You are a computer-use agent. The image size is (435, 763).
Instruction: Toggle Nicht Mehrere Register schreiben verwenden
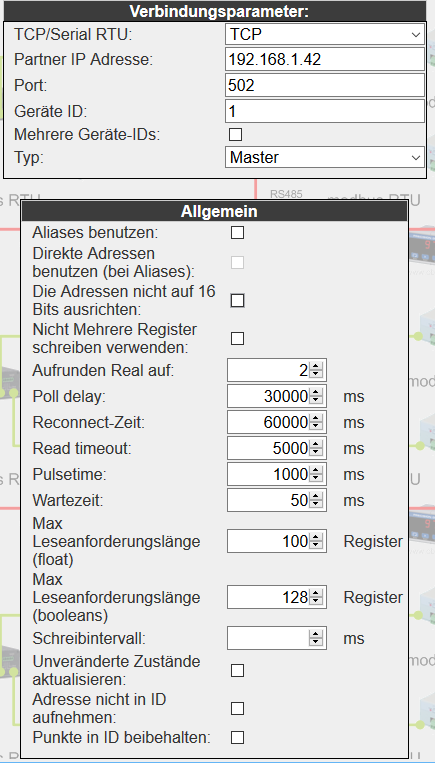pyautogui.click(x=237, y=339)
